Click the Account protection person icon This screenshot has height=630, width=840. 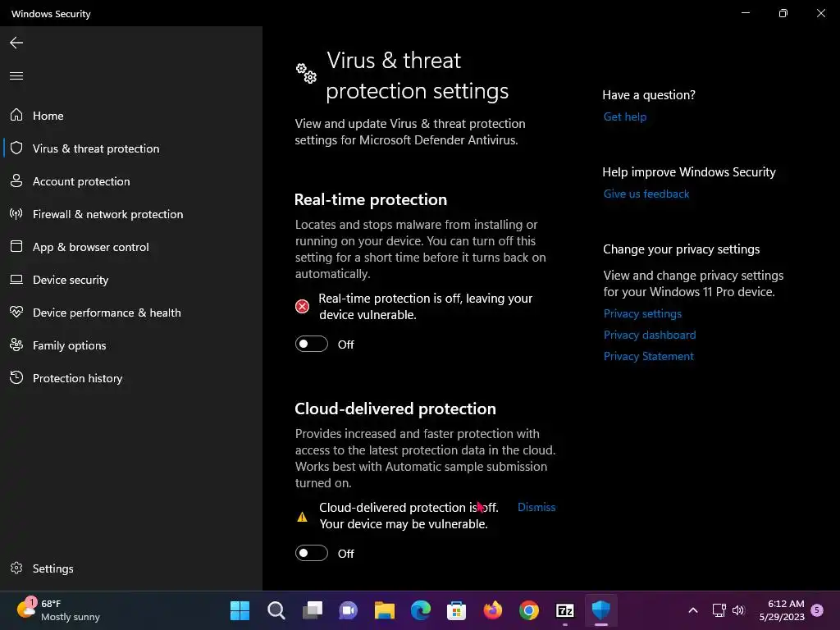tap(16, 180)
